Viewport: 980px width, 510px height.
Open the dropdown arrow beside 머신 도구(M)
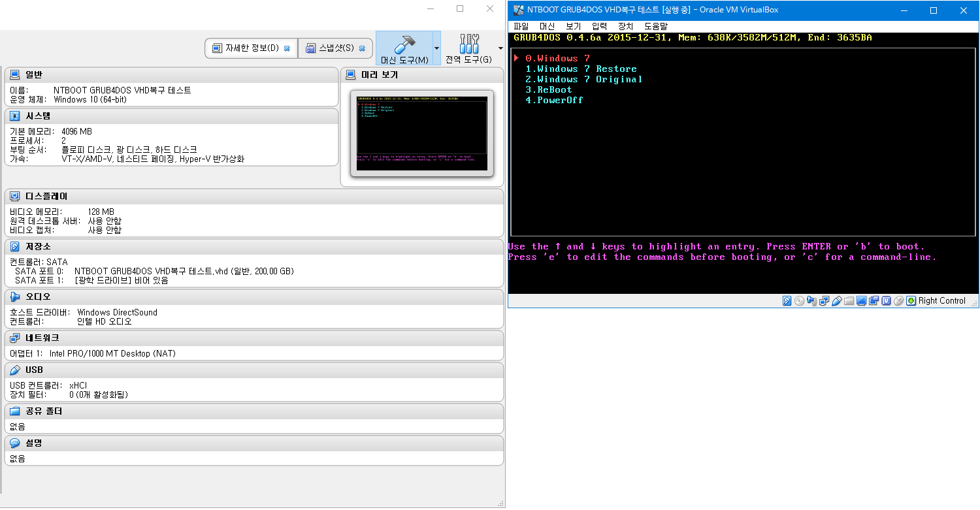pyautogui.click(x=436, y=48)
